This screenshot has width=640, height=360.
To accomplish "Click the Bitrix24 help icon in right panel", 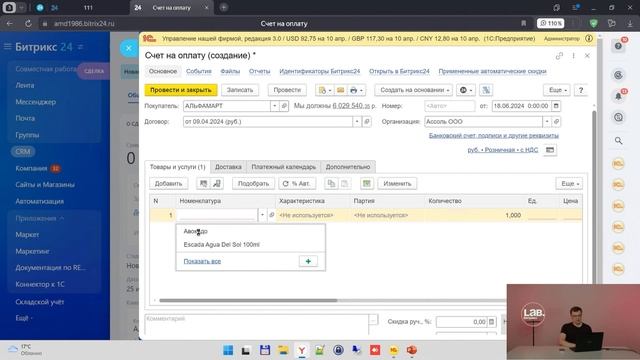I will click(x=619, y=46).
